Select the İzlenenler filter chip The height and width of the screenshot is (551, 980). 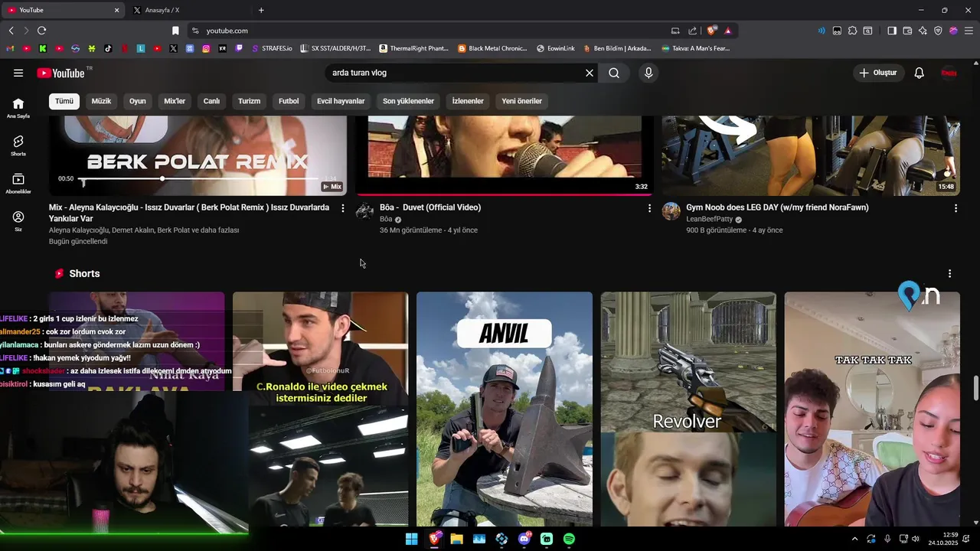(468, 101)
